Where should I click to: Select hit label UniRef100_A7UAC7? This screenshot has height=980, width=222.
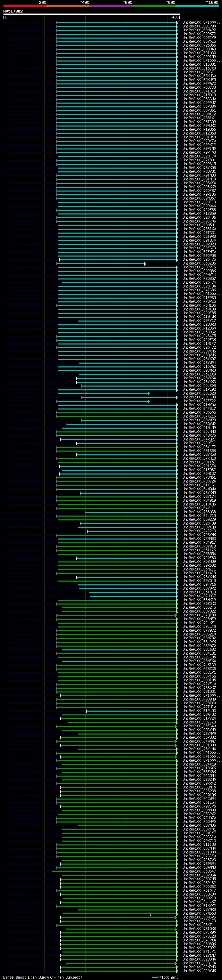coord(199,596)
